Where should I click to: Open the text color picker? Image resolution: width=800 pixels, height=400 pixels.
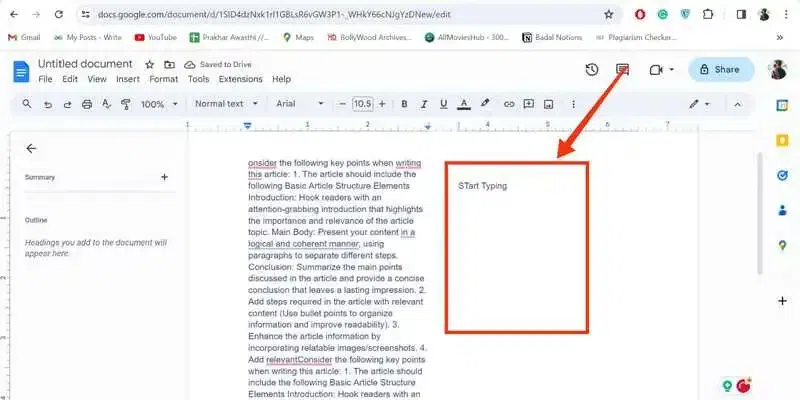coord(463,104)
